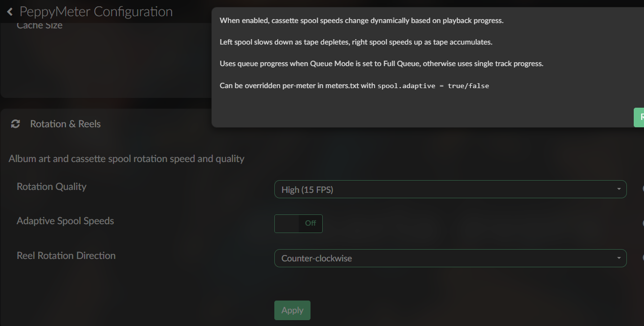Click the Rotation & Reels section header
The height and width of the screenshot is (326, 644).
point(66,124)
